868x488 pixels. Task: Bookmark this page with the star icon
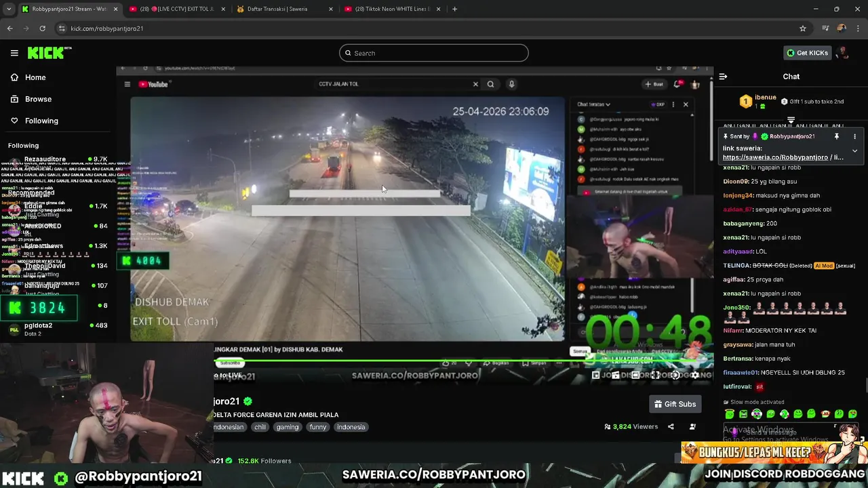(x=803, y=28)
